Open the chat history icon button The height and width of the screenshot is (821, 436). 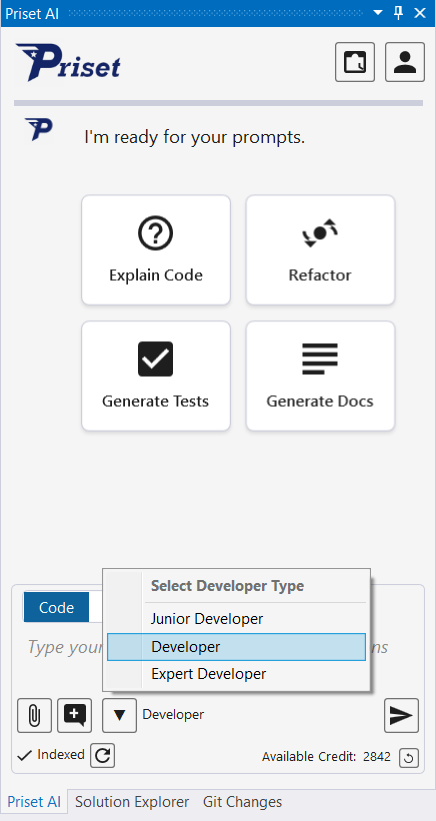[x=355, y=62]
